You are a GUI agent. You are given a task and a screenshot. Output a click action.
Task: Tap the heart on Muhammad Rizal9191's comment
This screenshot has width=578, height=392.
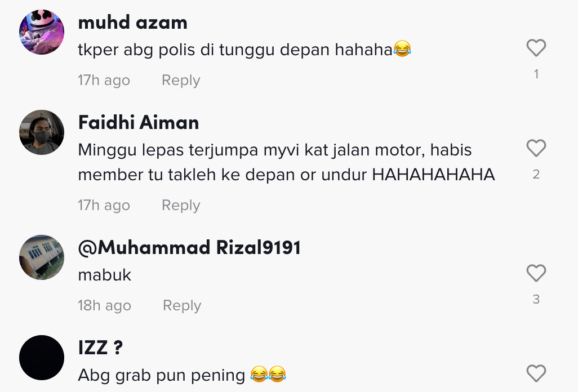536,273
